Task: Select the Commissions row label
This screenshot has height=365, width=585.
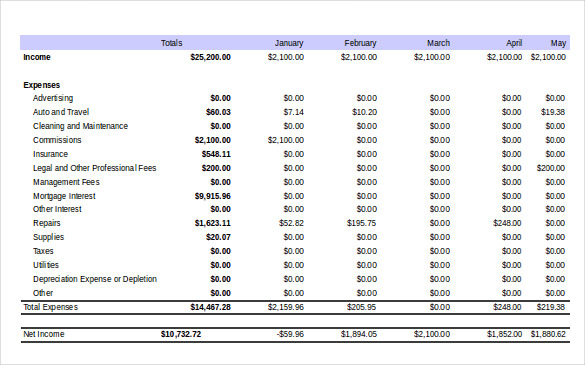Action: tap(57, 140)
